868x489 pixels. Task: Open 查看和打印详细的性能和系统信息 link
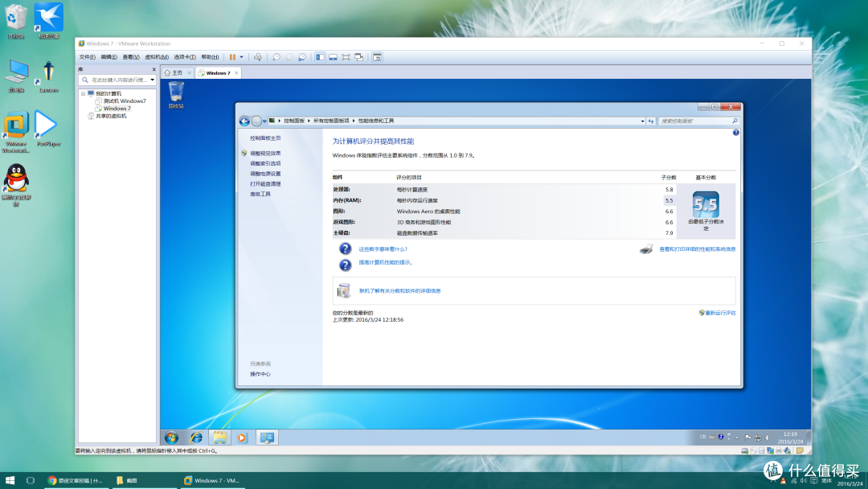[698, 249]
